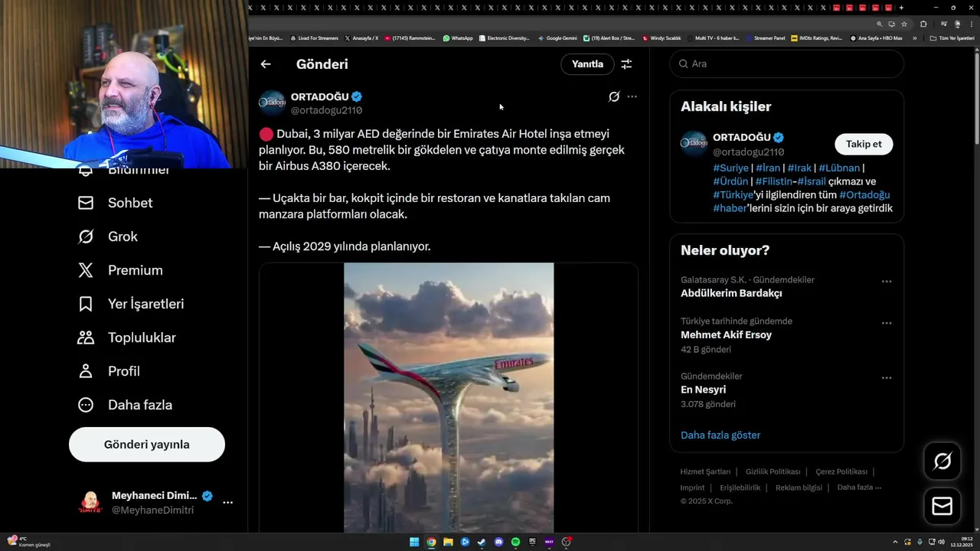Click the Yanıtla reply button
This screenshot has width=980, height=551.
[587, 64]
